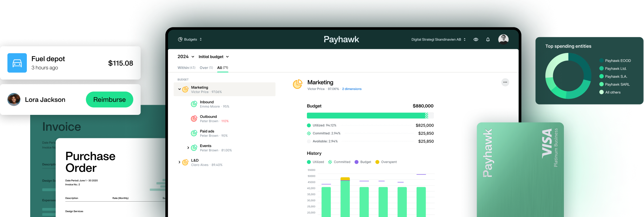This screenshot has width=644, height=217.
Task: Click the Payhawk Visa Platinum card
Action: pyautogui.click(x=520, y=170)
